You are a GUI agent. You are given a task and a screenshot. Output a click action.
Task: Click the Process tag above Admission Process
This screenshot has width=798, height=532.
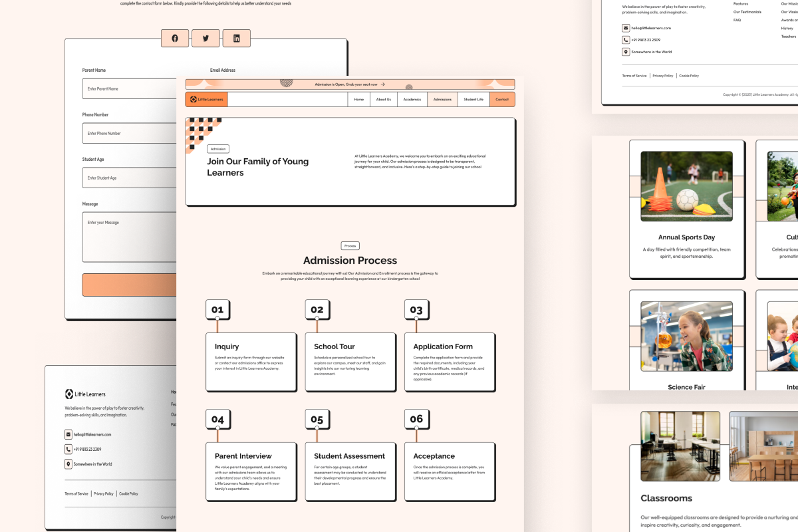pos(350,246)
